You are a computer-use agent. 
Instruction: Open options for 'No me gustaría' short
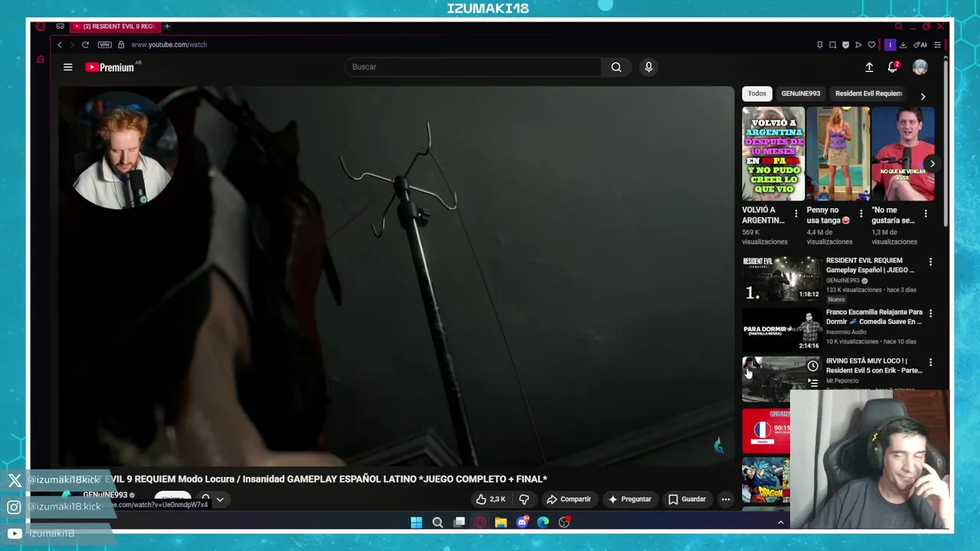[x=926, y=214]
